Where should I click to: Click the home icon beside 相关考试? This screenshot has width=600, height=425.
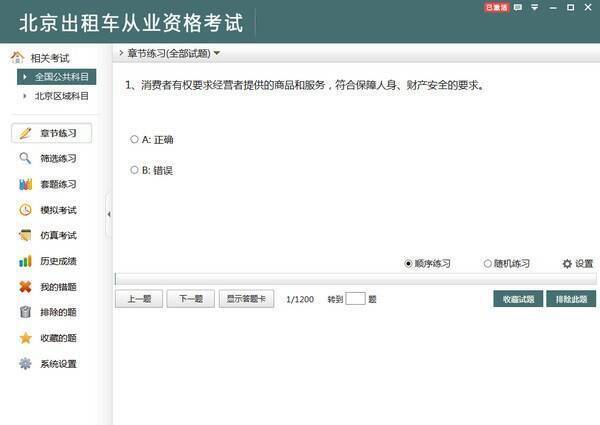pos(17,57)
